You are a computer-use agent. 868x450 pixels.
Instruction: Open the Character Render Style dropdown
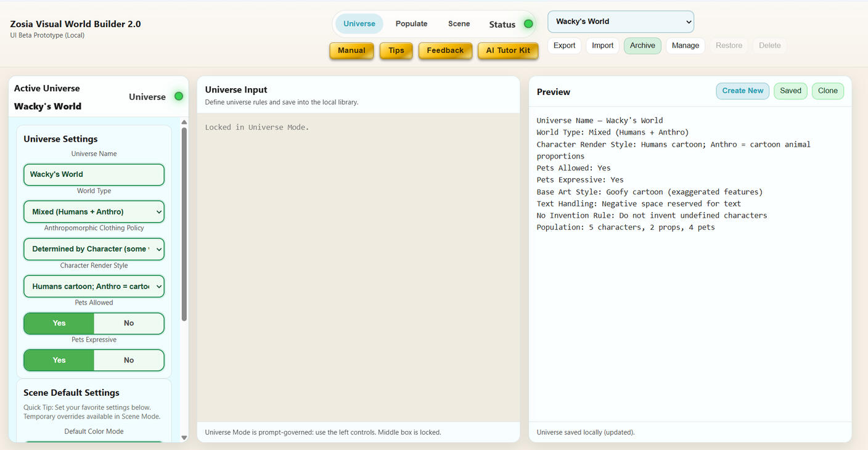click(x=94, y=286)
